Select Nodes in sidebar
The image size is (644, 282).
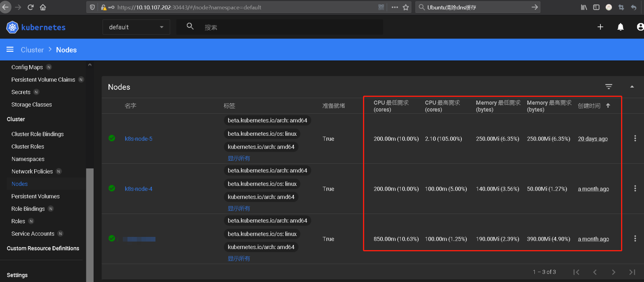click(x=19, y=184)
